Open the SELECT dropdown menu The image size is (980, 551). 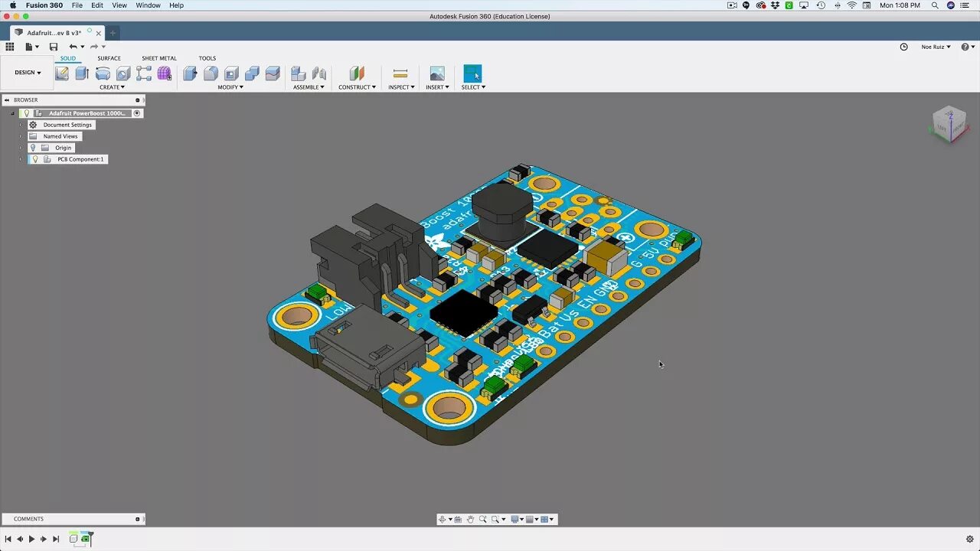473,87
